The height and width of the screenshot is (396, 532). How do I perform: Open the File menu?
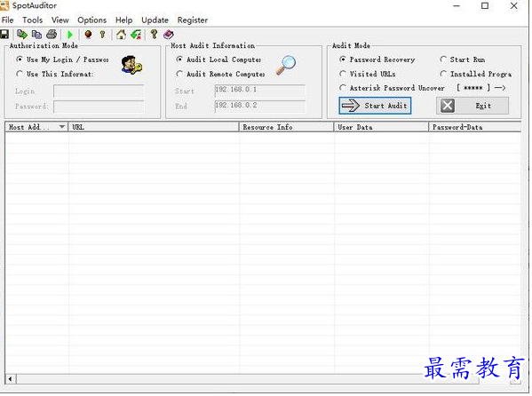(x=7, y=20)
